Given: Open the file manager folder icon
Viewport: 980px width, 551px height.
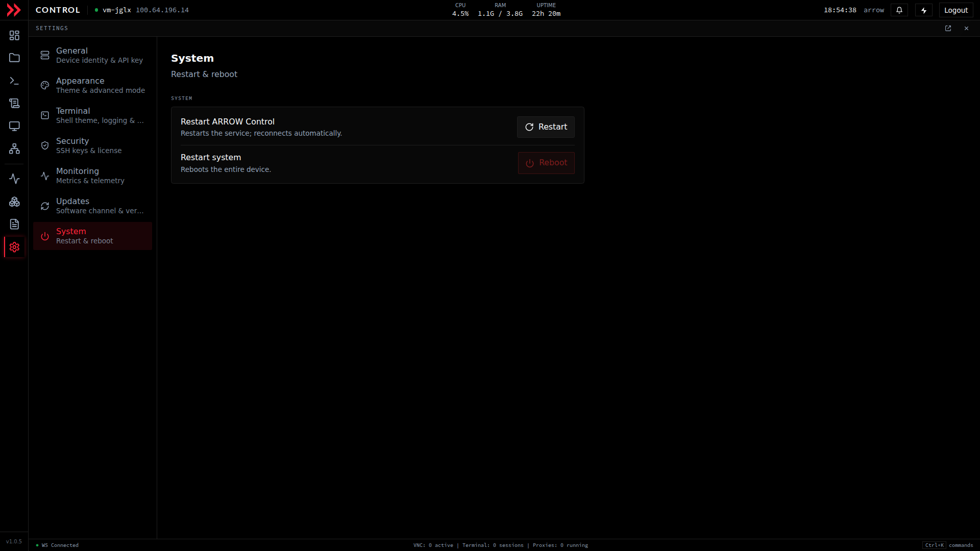Looking at the screenshot, I should coord(14,58).
